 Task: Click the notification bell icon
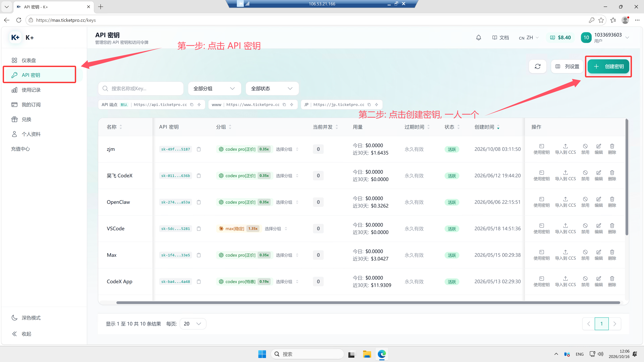pyautogui.click(x=478, y=38)
